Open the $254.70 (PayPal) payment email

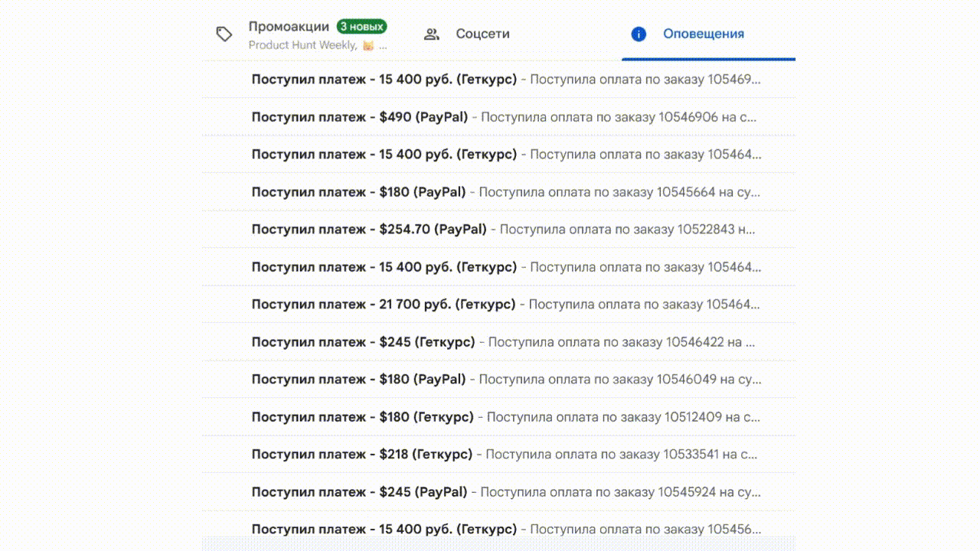(x=499, y=229)
